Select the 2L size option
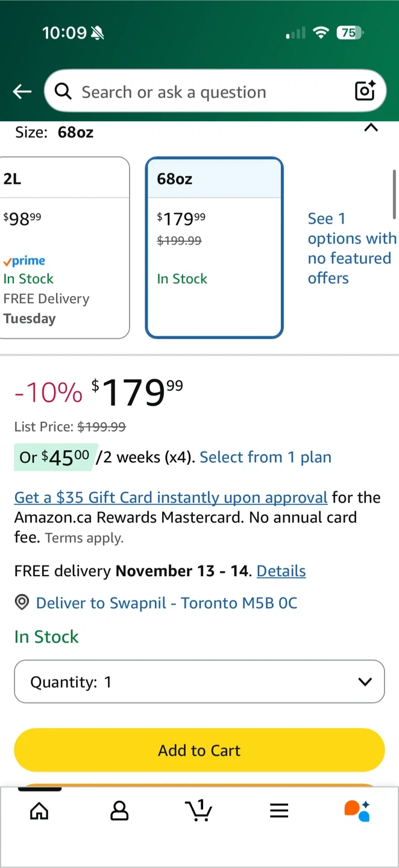Screen dimensions: 399x868 pyautogui.click(x=64, y=247)
